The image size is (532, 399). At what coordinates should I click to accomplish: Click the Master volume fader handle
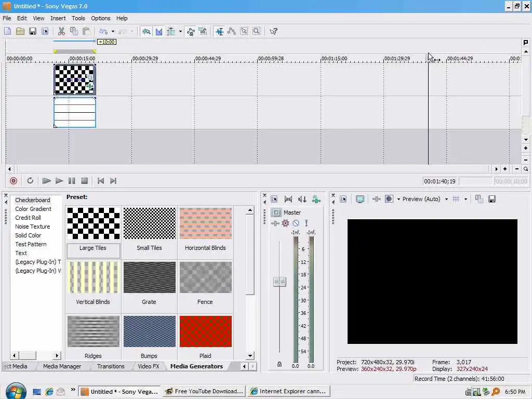[280, 282]
